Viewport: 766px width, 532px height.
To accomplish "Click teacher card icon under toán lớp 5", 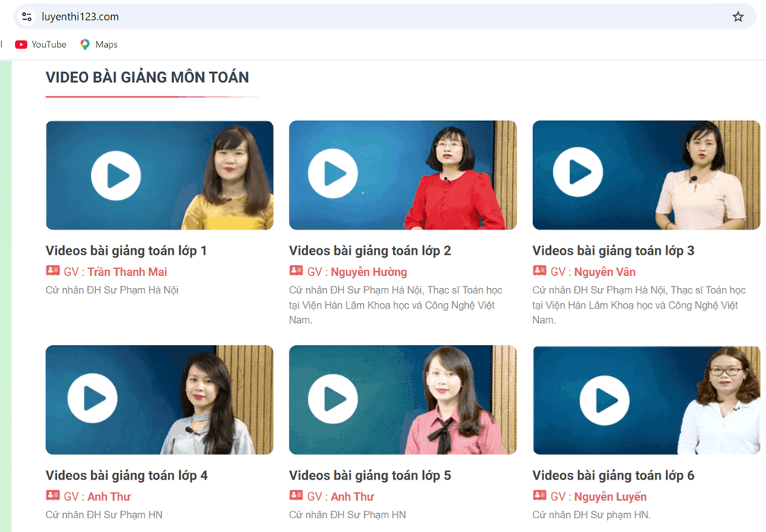I will pyautogui.click(x=296, y=495).
